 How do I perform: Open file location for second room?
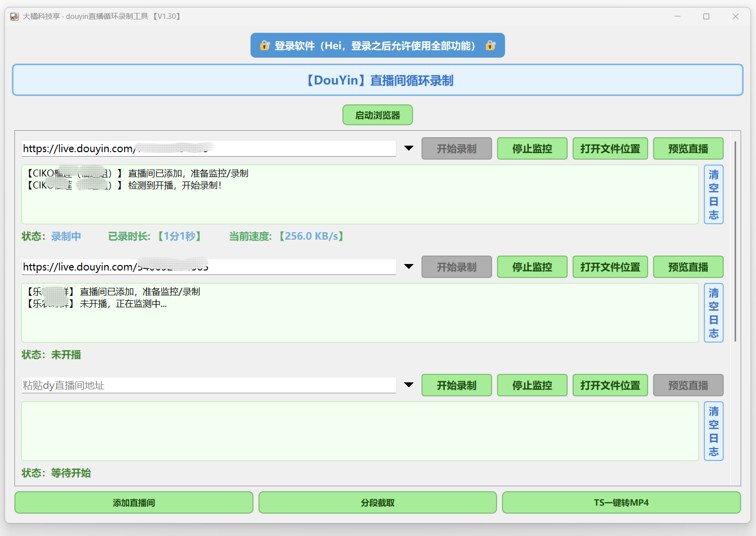(610, 267)
